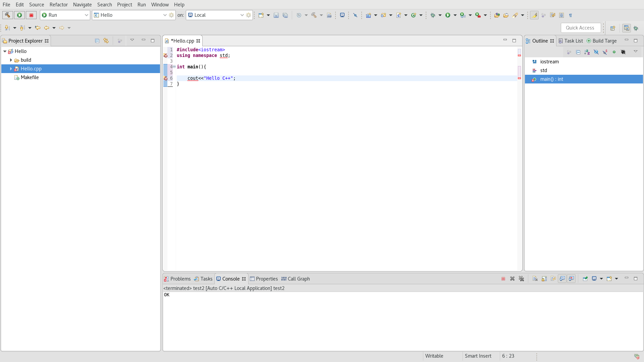The width and height of the screenshot is (644, 362).
Task: Click the Quick Access search field
Action: (x=581, y=28)
